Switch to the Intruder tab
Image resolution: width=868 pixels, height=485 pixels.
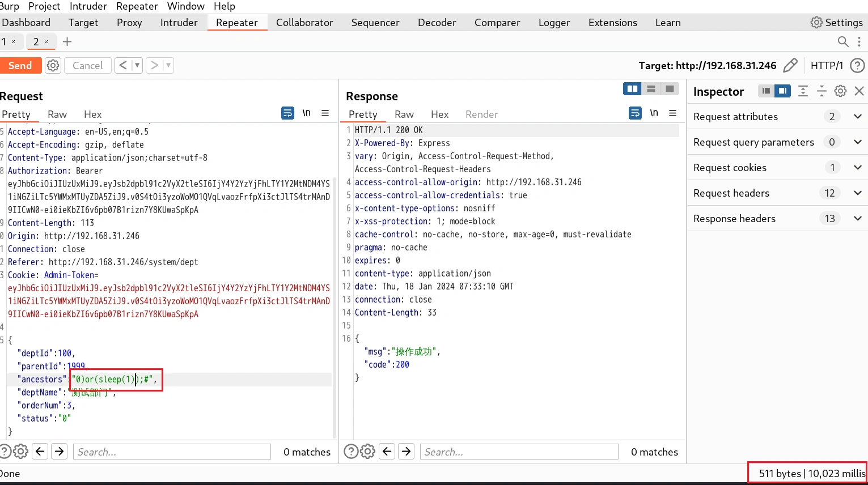point(179,23)
